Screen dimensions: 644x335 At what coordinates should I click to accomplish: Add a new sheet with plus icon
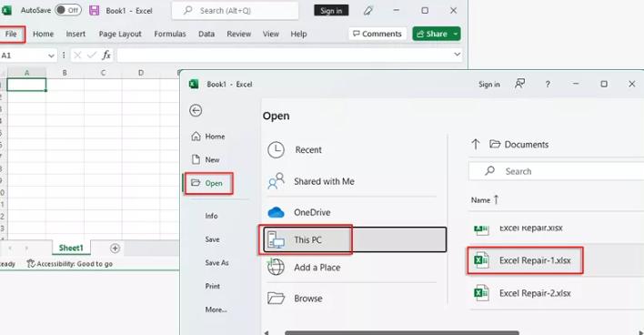pyautogui.click(x=115, y=248)
